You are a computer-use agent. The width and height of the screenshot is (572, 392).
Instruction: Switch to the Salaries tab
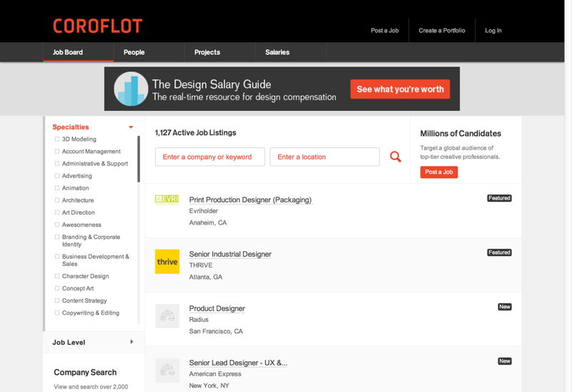click(x=291, y=52)
